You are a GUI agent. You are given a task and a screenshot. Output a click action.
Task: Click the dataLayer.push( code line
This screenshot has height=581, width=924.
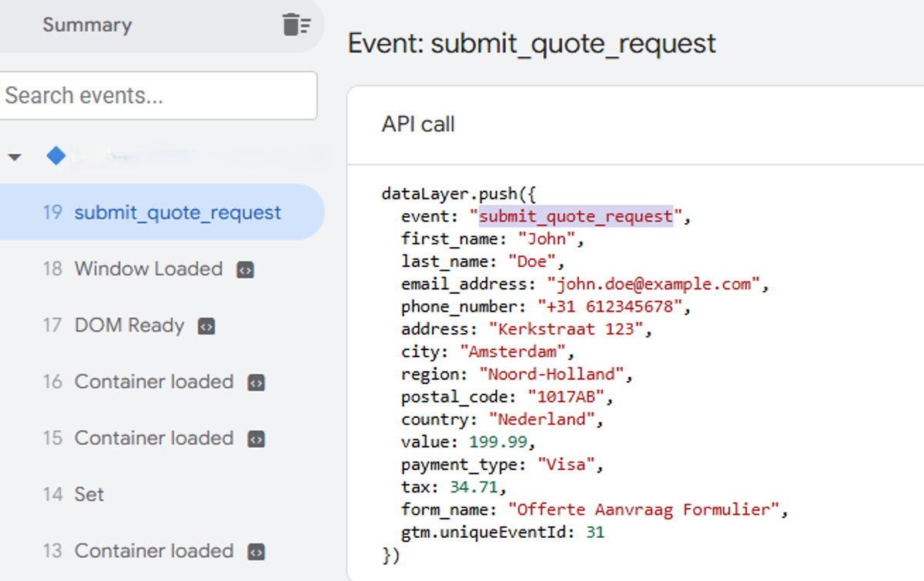point(458,194)
